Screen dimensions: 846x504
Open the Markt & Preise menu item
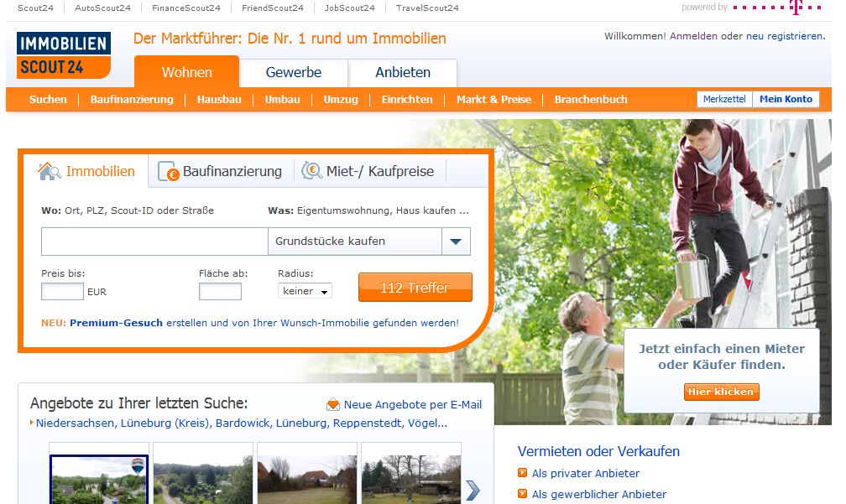pyautogui.click(x=493, y=99)
